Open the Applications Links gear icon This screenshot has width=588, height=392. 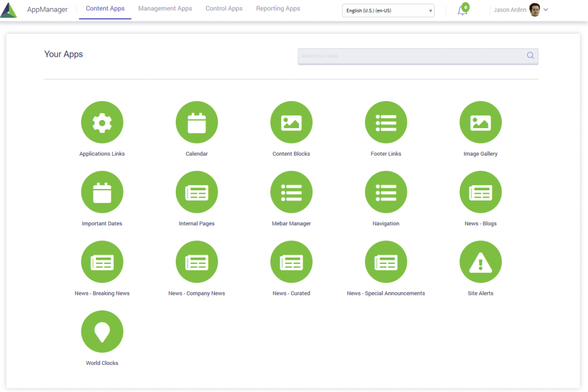click(102, 122)
